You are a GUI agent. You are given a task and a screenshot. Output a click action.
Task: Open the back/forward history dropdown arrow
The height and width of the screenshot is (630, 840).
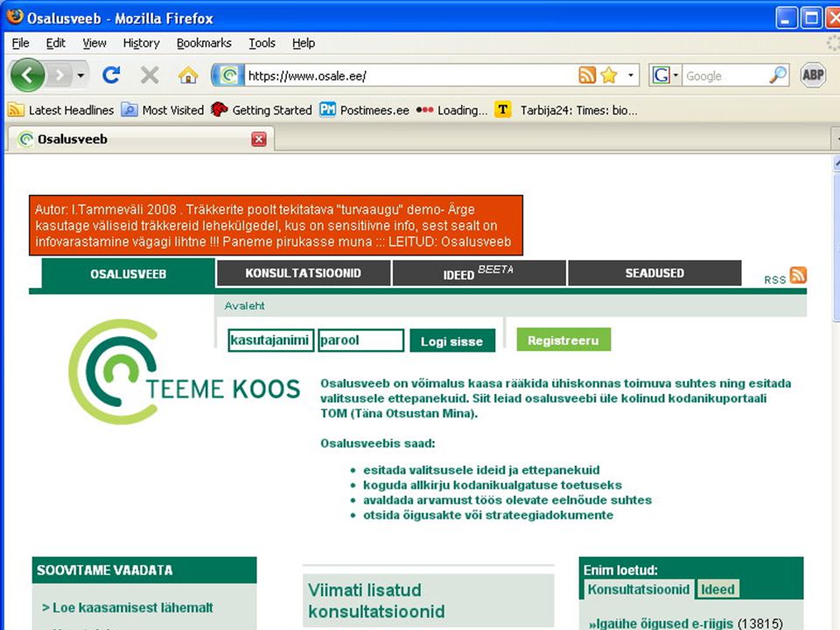pos(80,75)
